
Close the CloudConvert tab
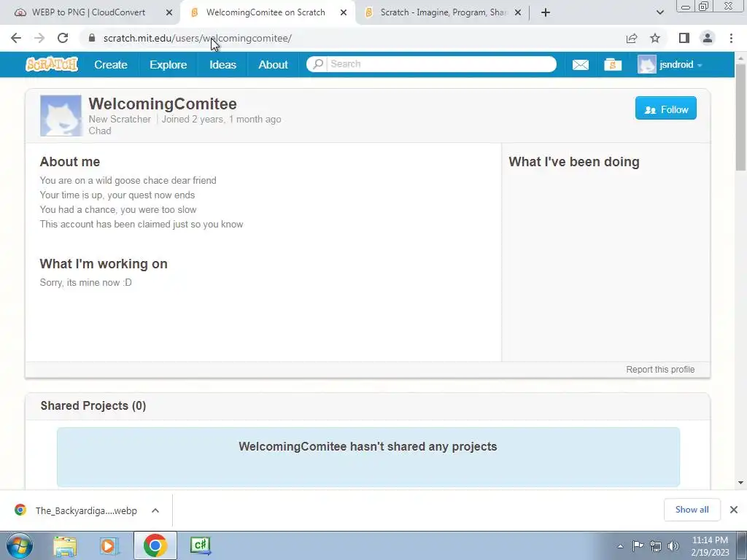(x=169, y=13)
